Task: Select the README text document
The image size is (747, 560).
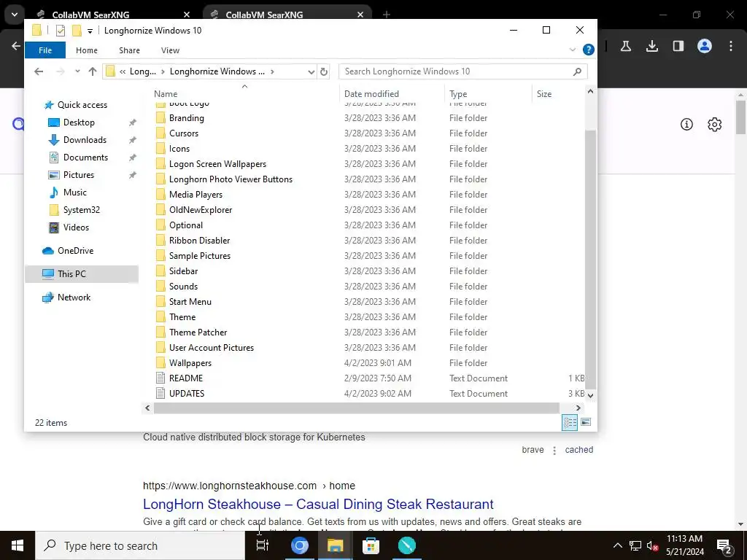Action: pos(186,378)
